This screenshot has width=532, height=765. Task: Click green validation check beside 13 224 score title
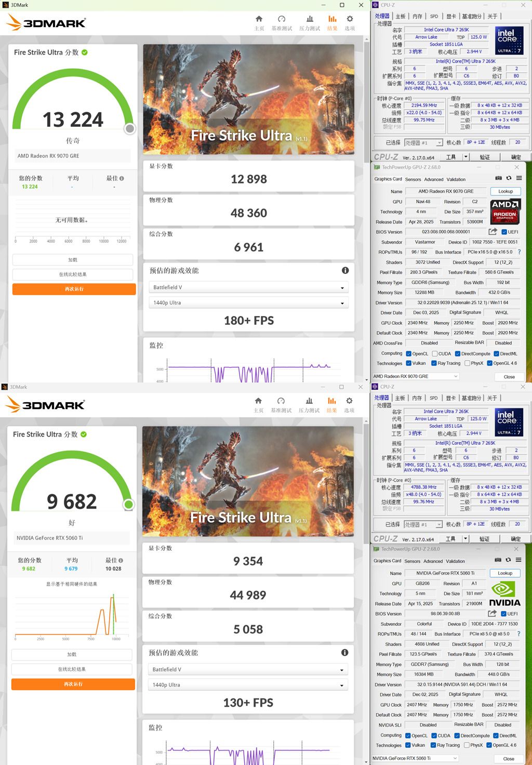point(85,52)
